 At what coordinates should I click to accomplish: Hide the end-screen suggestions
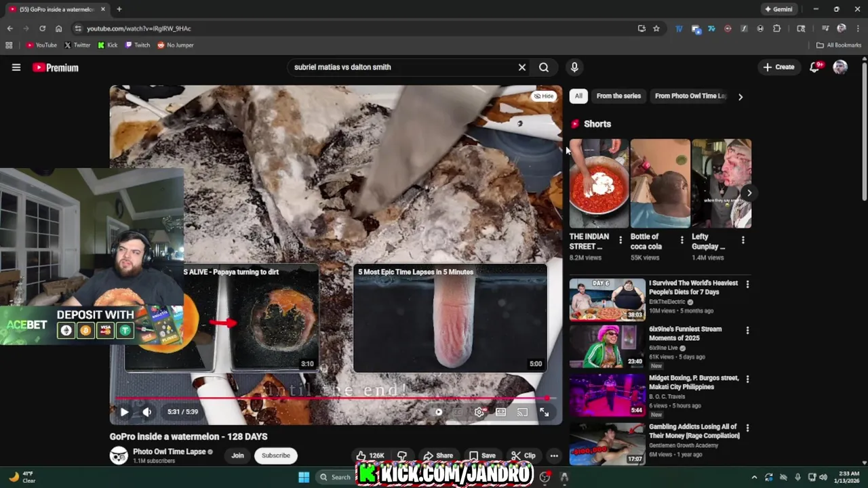coord(544,96)
